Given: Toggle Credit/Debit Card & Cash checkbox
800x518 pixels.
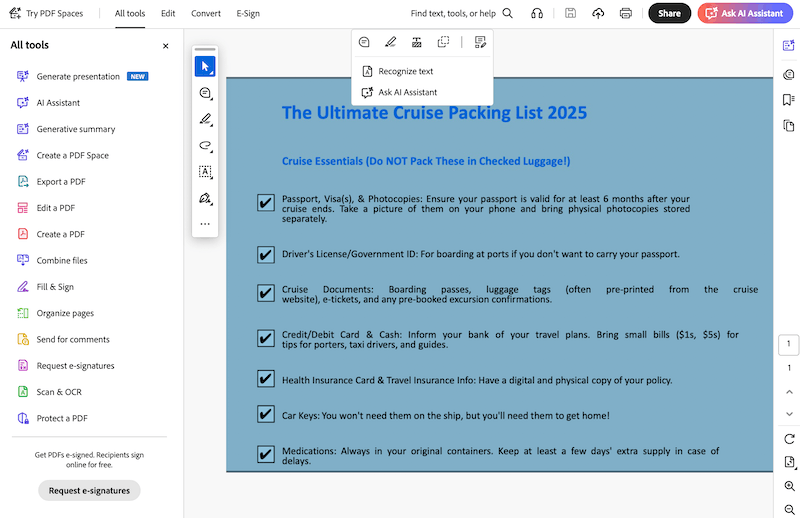Looking at the screenshot, I should tap(266, 338).
